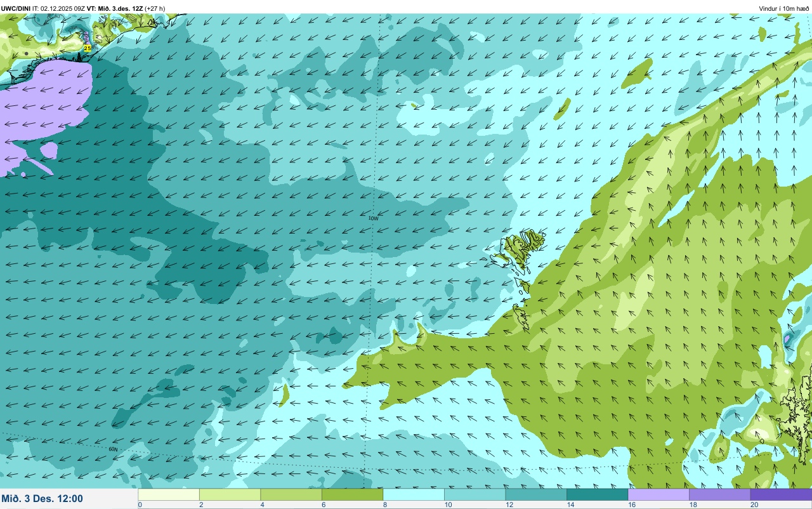Click the legend value '8'
The height and width of the screenshot is (509, 812).
click(x=384, y=505)
